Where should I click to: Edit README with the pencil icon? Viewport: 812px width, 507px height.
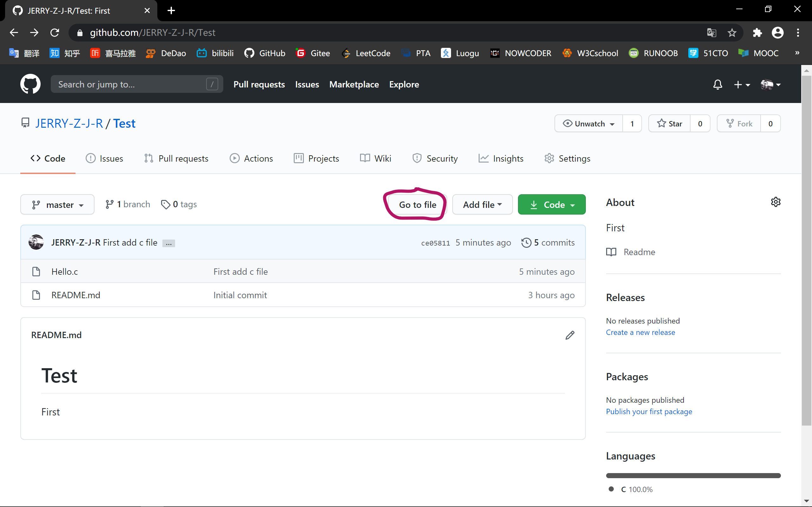tap(570, 335)
